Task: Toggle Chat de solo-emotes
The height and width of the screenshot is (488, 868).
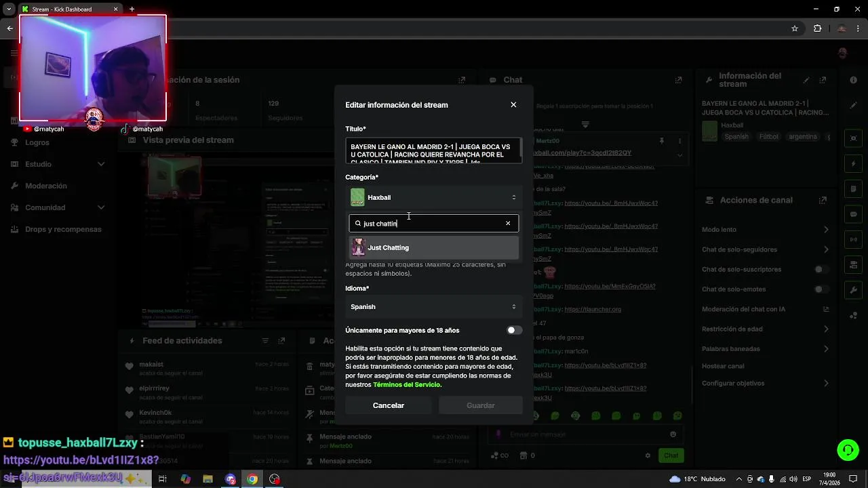Action: pos(821,289)
